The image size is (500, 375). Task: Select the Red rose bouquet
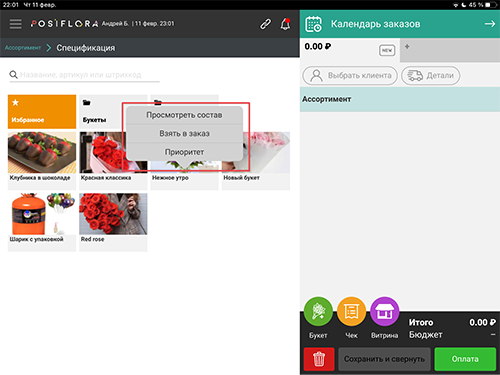(113, 222)
